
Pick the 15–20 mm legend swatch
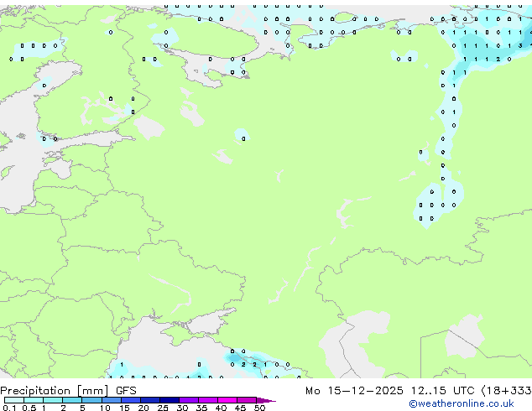(x=131, y=400)
